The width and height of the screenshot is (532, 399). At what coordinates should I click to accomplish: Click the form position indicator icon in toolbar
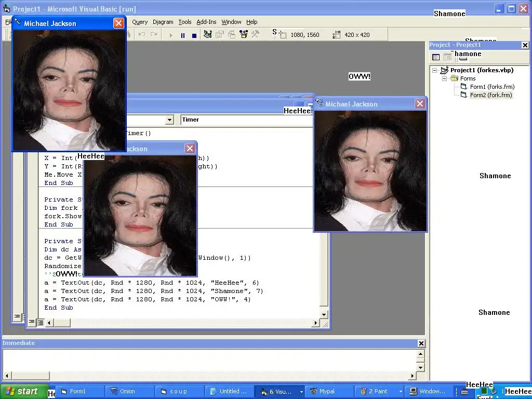pos(283,35)
